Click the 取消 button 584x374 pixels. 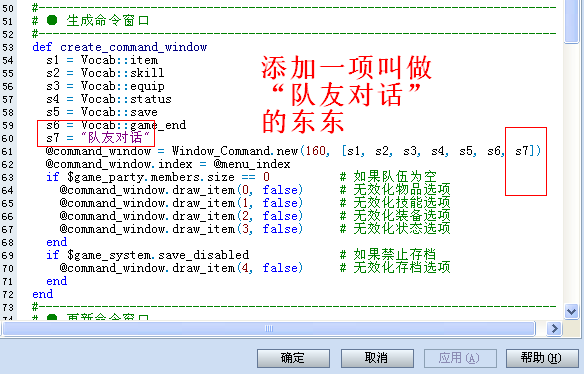click(x=377, y=358)
